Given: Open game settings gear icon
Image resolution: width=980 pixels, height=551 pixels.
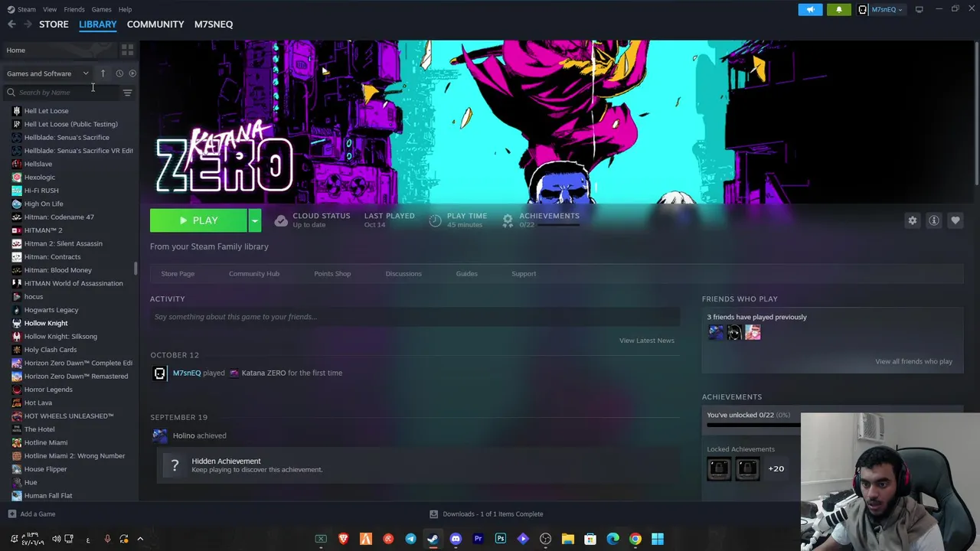Looking at the screenshot, I should [913, 220].
